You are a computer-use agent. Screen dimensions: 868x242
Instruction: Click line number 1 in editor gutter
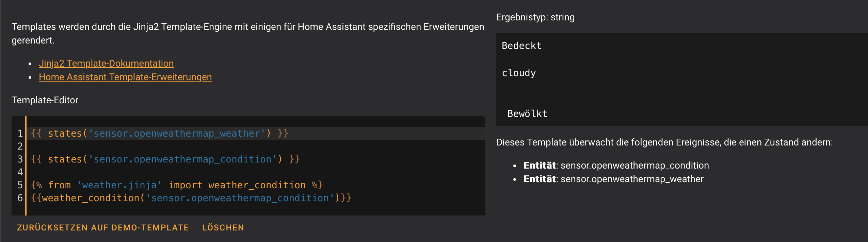point(20,134)
